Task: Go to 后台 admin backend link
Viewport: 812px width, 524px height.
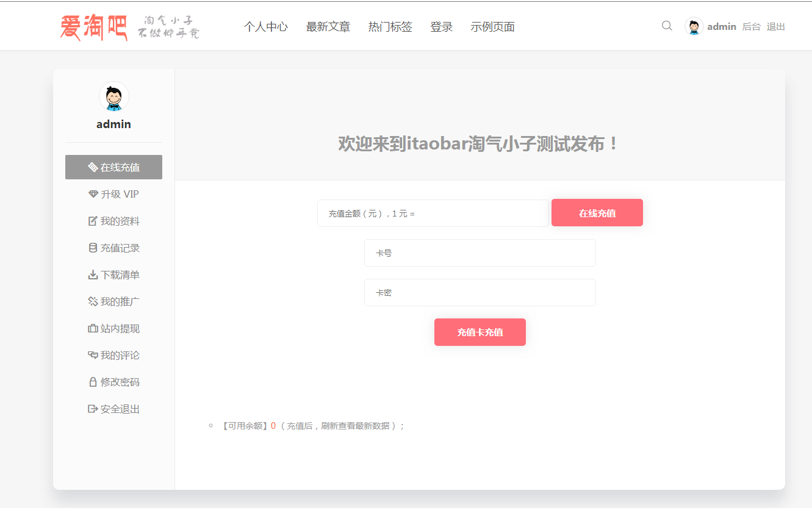Action: tap(752, 27)
